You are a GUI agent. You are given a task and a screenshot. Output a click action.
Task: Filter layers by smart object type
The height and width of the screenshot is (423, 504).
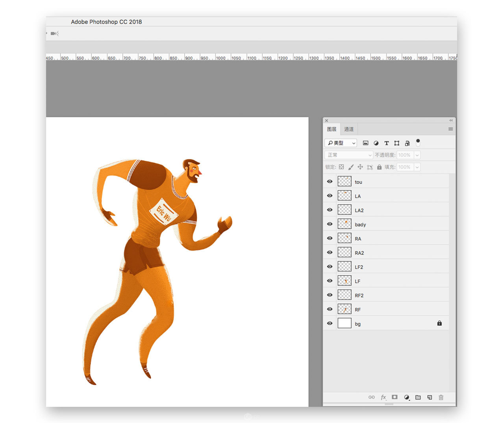click(407, 143)
